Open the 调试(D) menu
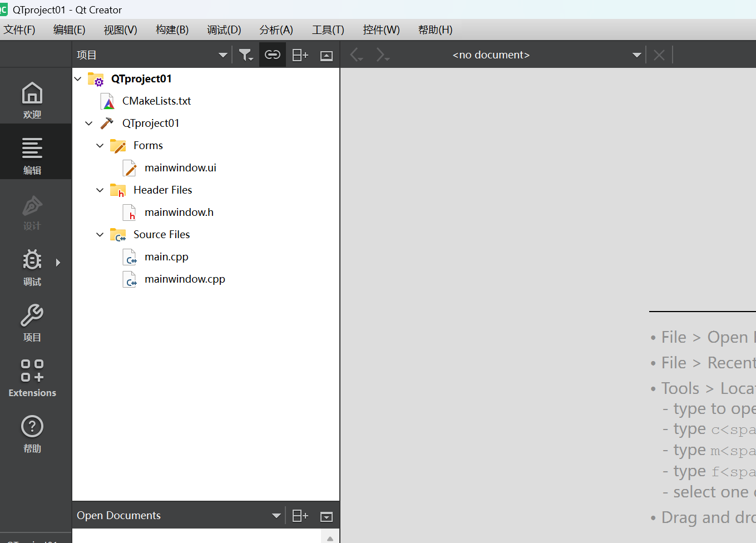The width and height of the screenshot is (756, 543). click(224, 30)
